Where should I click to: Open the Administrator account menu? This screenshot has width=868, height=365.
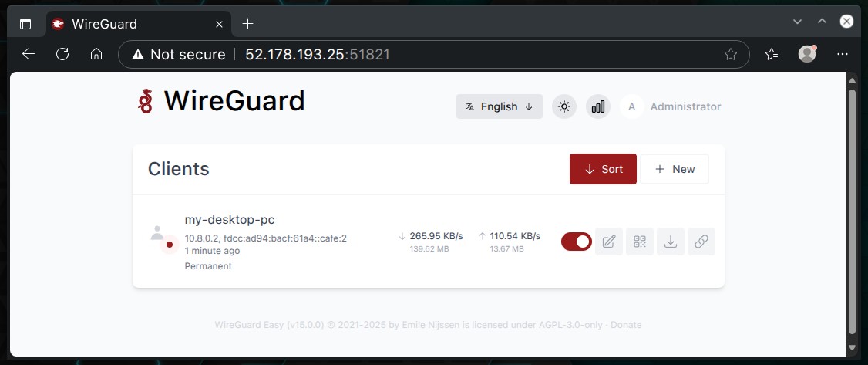pos(671,106)
